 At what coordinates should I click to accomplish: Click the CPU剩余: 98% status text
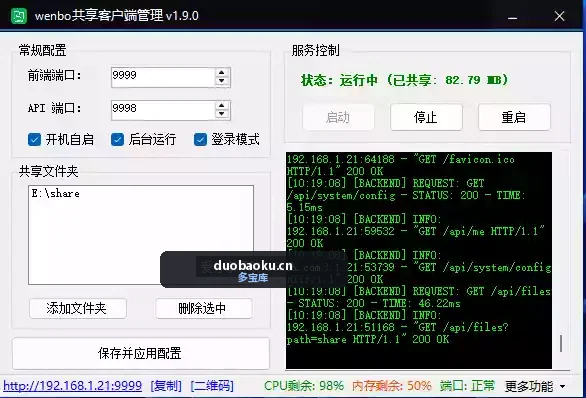pyautogui.click(x=304, y=386)
